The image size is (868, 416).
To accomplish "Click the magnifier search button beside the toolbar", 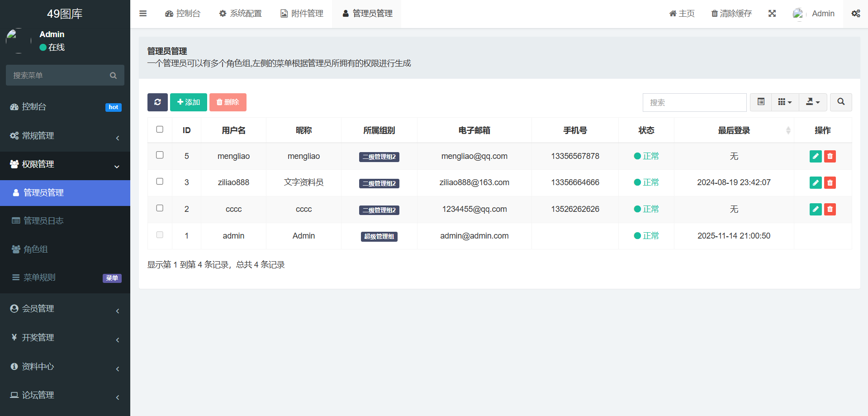I will click(840, 102).
